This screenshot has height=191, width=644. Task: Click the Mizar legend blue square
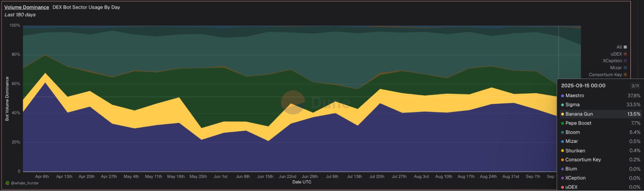click(625, 68)
